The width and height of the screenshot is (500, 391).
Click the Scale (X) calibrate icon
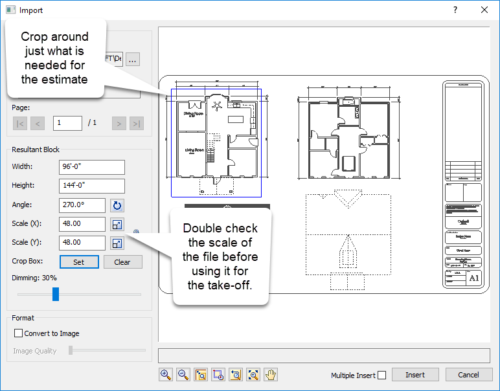click(x=117, y=224)
